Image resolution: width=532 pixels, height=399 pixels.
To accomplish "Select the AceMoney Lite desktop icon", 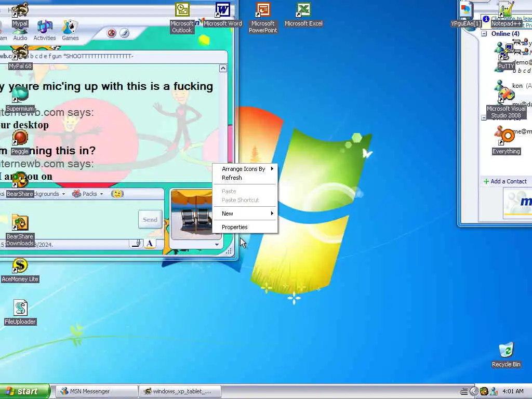I will pos(20,270).
